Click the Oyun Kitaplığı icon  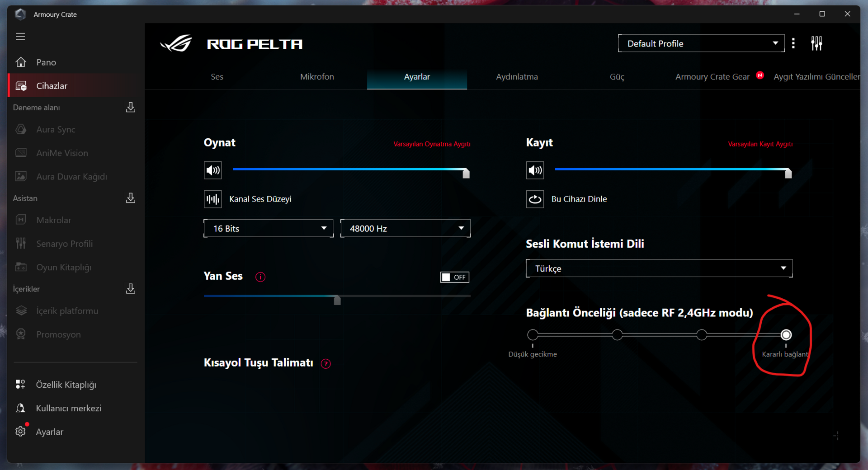point(21,267)
